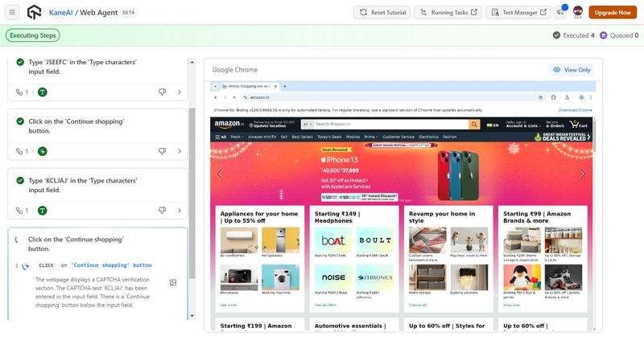Viewport: 644px width, 361px height.
Task: Click the Executed count checkmark icon
Action: tap(556, 35)
